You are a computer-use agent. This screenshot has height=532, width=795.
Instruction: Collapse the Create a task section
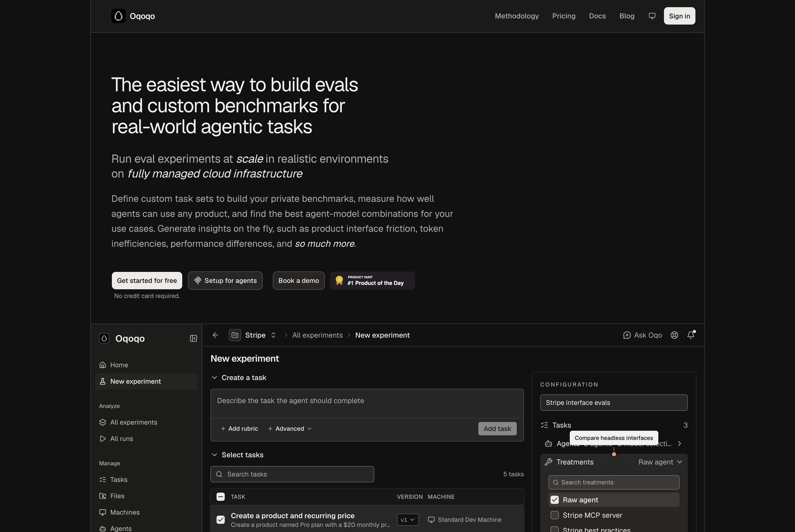point(214,378)
